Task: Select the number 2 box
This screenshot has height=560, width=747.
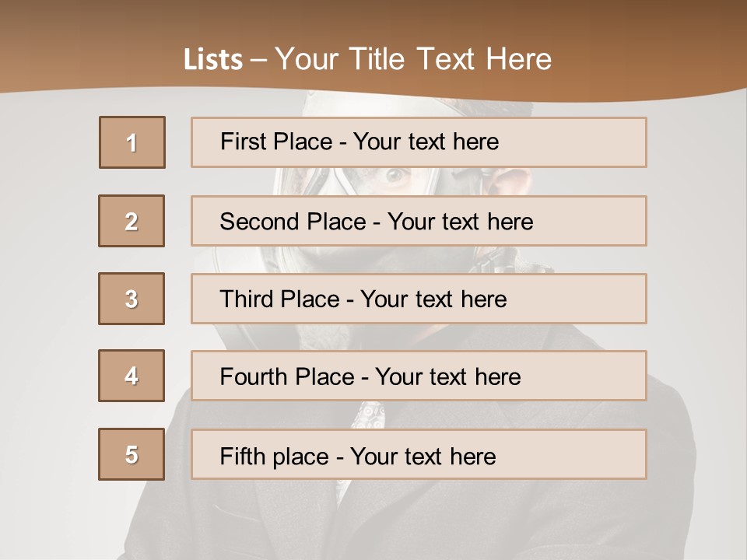Action: (132, 221)
